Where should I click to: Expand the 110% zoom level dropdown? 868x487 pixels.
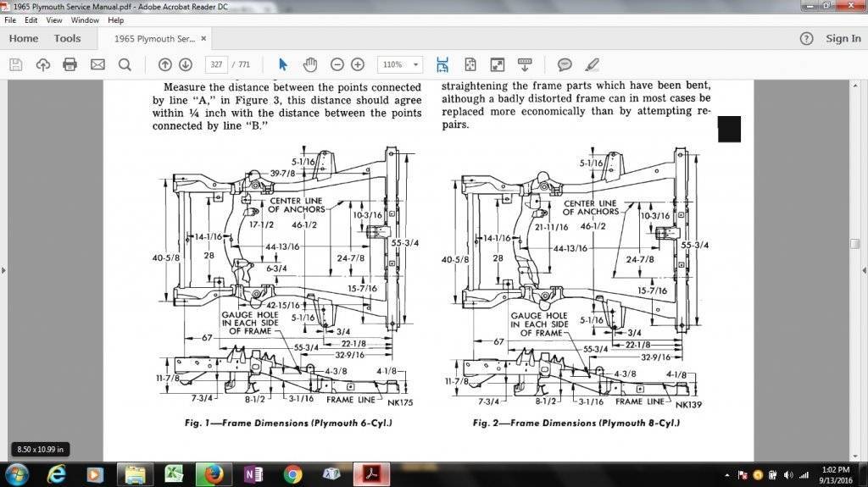click(415, 64)
